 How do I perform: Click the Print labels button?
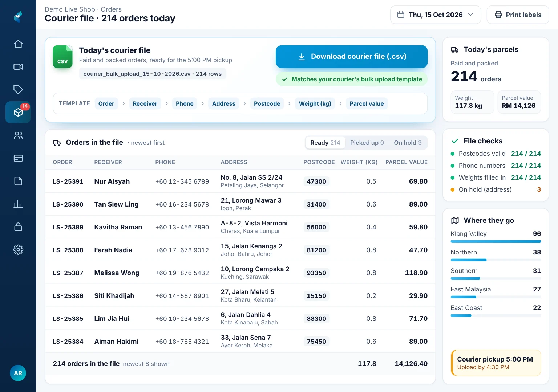pyautogui.click(x=518, y=15)
